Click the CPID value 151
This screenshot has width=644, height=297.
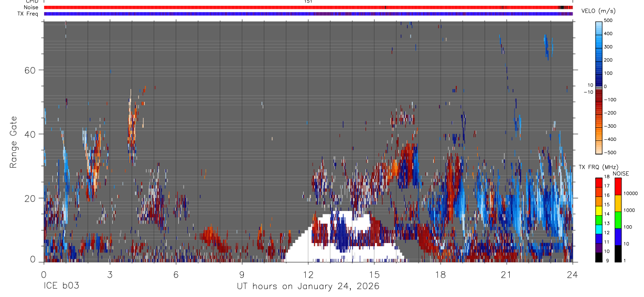[x=308, y=2]
